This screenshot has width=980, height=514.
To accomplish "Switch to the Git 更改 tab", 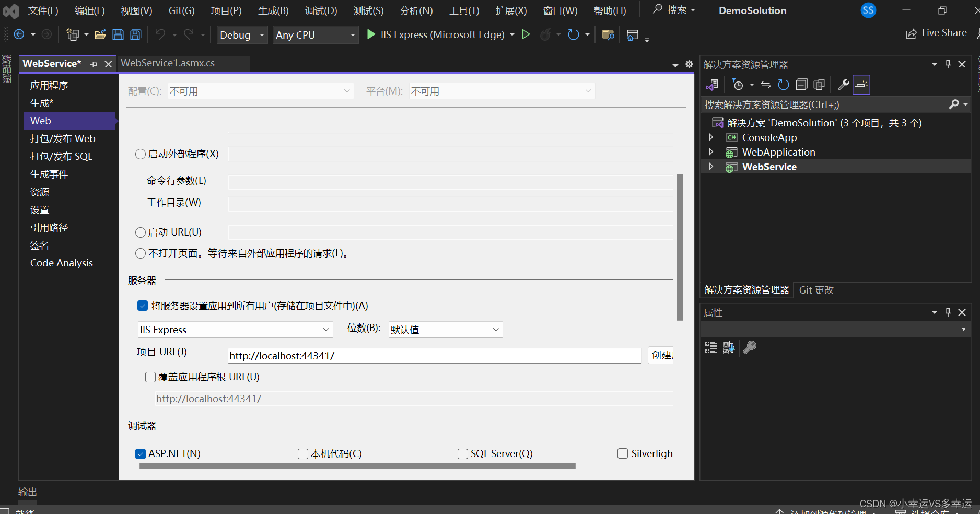I will pyautogui.click(x=816, y=290).
